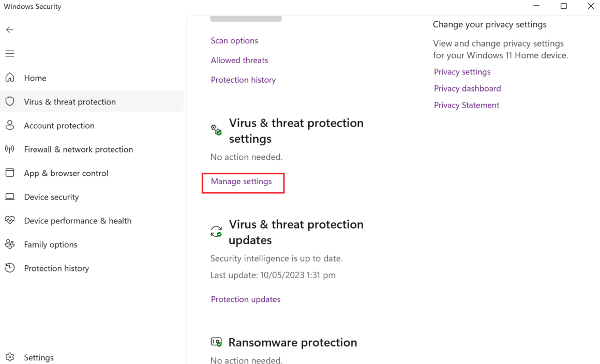Screen dimensions: 600x364
Task: Open Protection history in the sidebar
Action: point(56,268)
